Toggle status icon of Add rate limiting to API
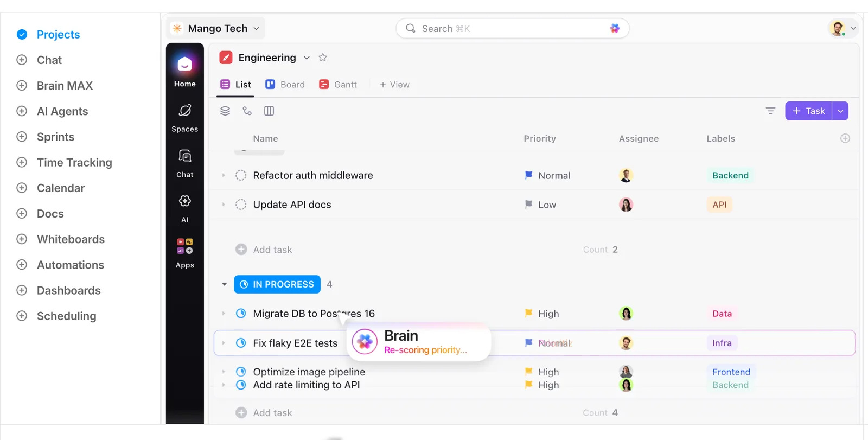Screen dimensions: 868x440 pyautogui.click(x=241, y=385)
